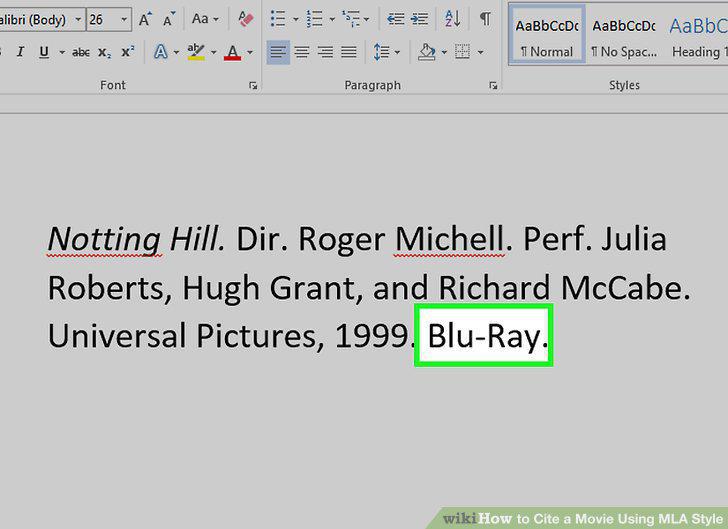Viewport: 728px width, 529px height.
Task: Toggle strikethrough formatting
Action: (81, 52)
